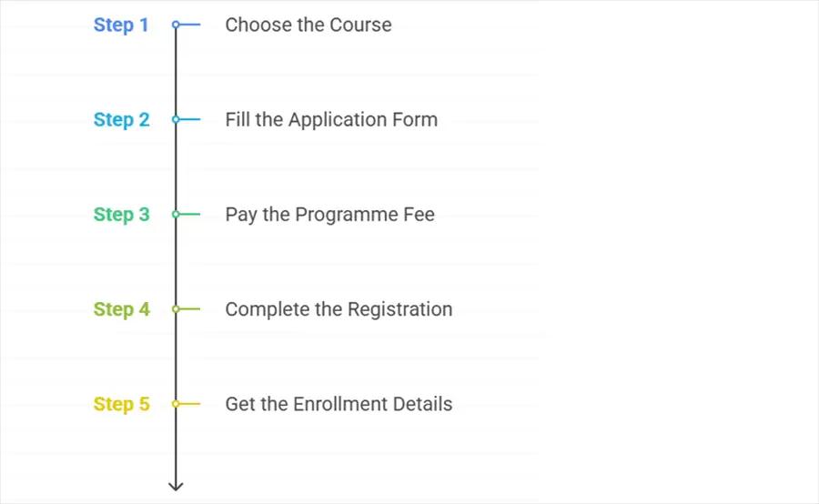The image size is (819, 504).
Task: Click the blue connector dash beside Step 1
Action: pyautogui.click(x=190, y=25)
